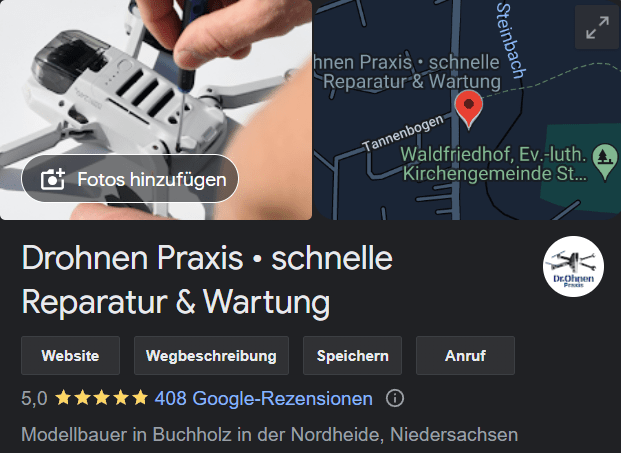The width and height of the screenshot is (621, 453).
Task: Click the green Waldfriedhof tree marker icon
Action: coord(605,162)
